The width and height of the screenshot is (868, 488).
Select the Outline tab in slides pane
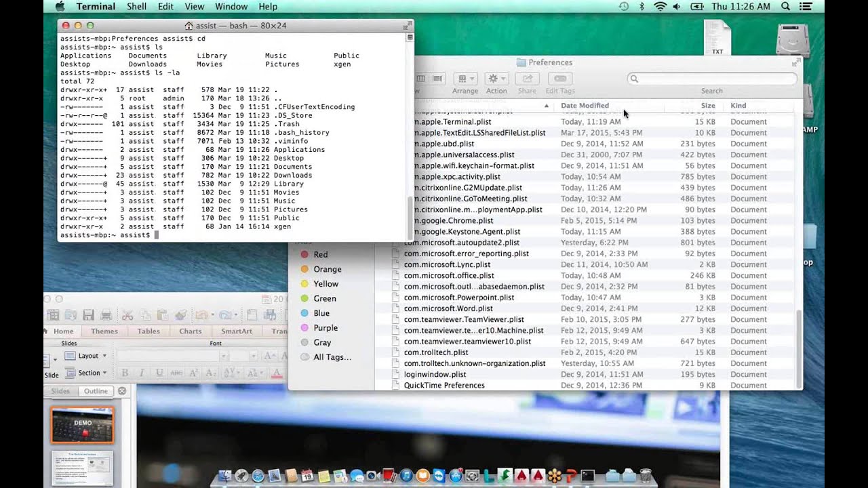96,391
